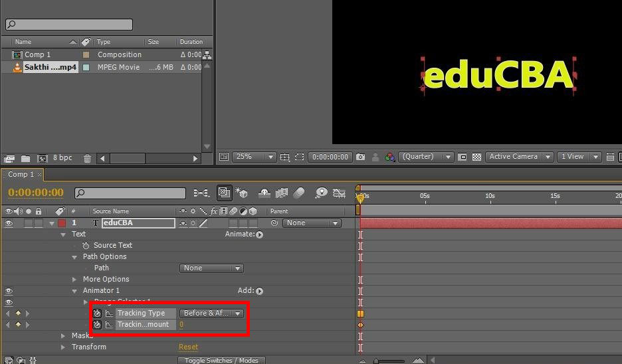Viewport: 622px width, 364px height.
Task: Toggle Tracking Type stopwatch
Action: 97,314
